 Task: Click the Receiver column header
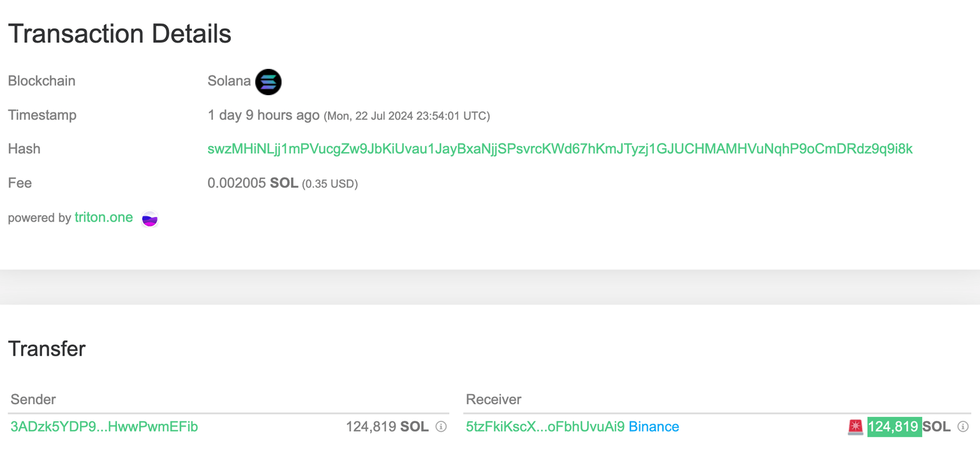[x=493, y=399]
